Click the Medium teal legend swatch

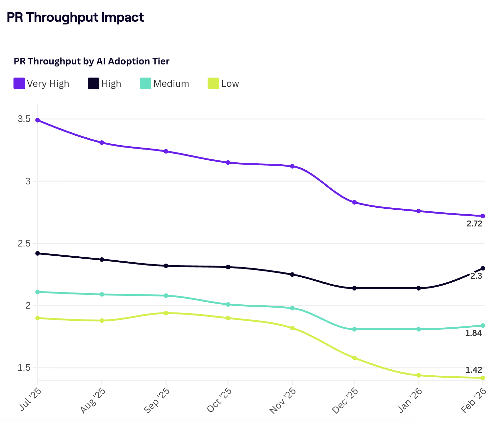point(145,83)
